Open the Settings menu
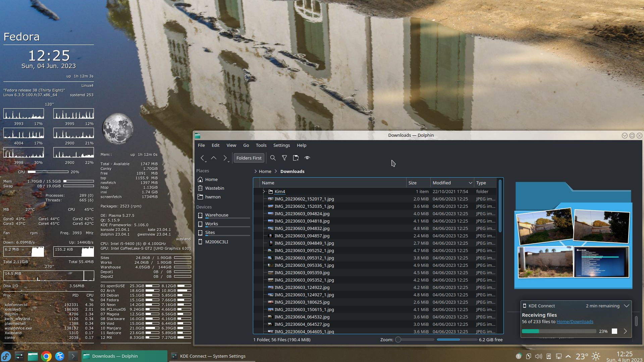 click(281, 145)
